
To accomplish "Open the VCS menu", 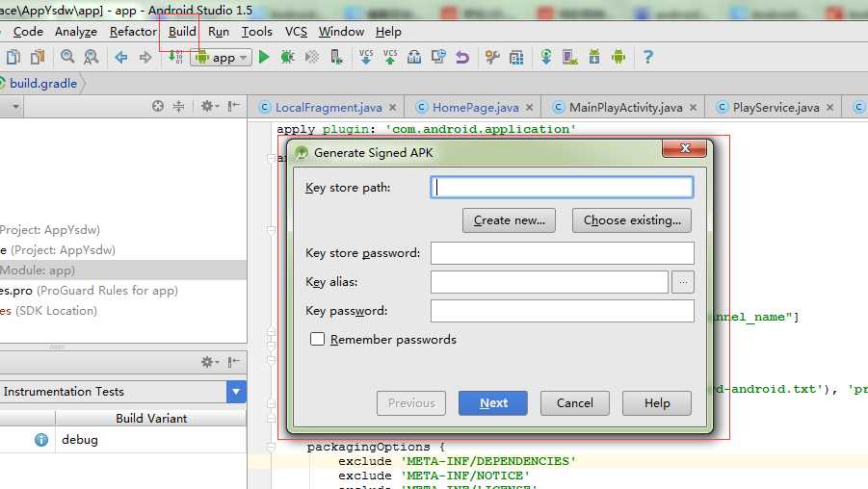I will pos(296,32).
